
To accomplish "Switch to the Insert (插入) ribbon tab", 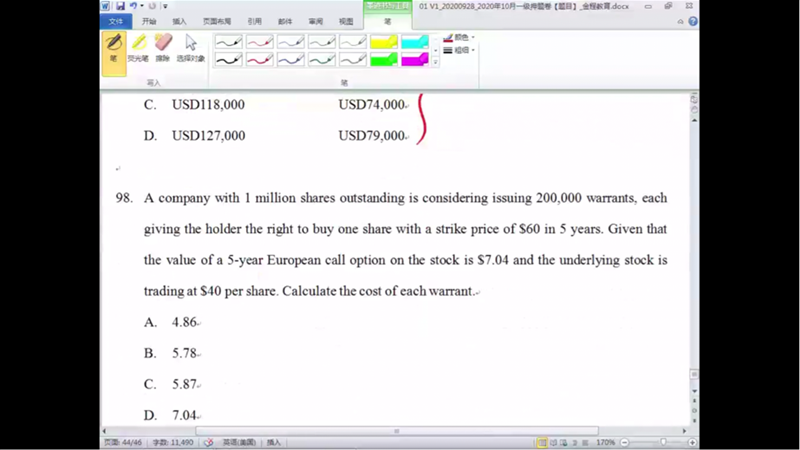I will pos(179,20).
